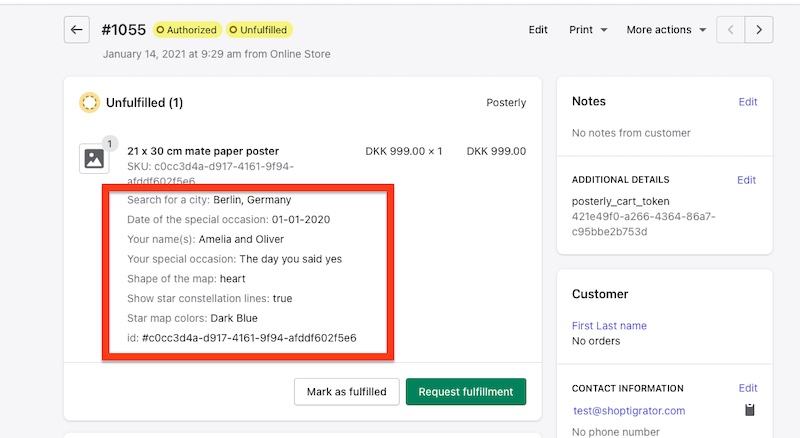The height and width of the screenshot is (438, 800).
Task: Edit the Additional Details section
Action: pos(746,180)
